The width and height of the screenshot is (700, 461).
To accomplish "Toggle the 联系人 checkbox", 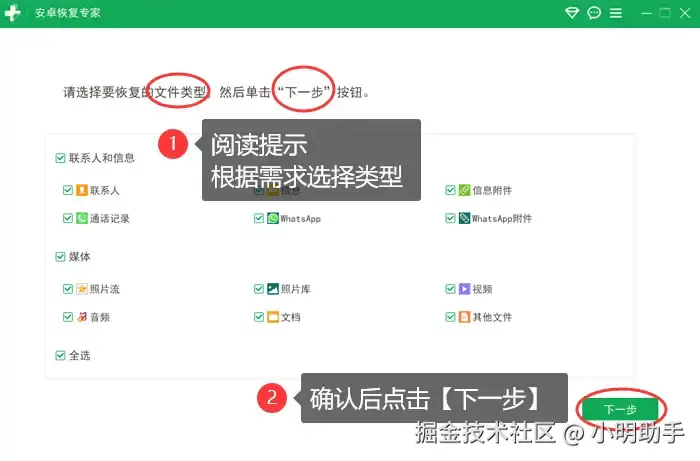I will 68,190.
